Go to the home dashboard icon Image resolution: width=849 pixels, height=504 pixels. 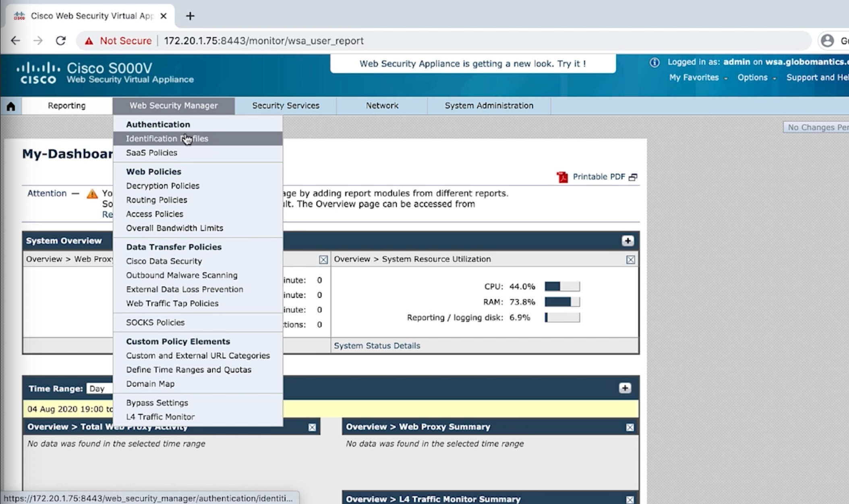[x=11, y=106]
